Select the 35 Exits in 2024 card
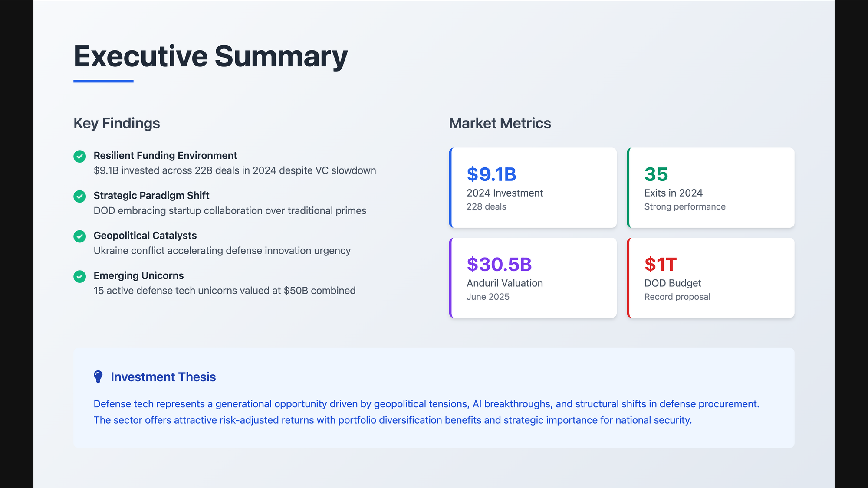Screen dimensions: 868x488 pos(710,187)
